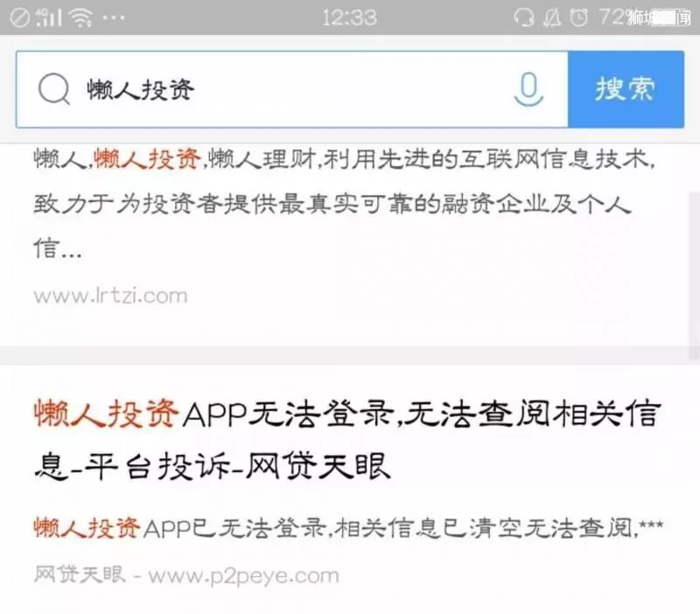
Task: Click the 懒人投资APP已无法登录 snippet text
Action: click(348, 528)
